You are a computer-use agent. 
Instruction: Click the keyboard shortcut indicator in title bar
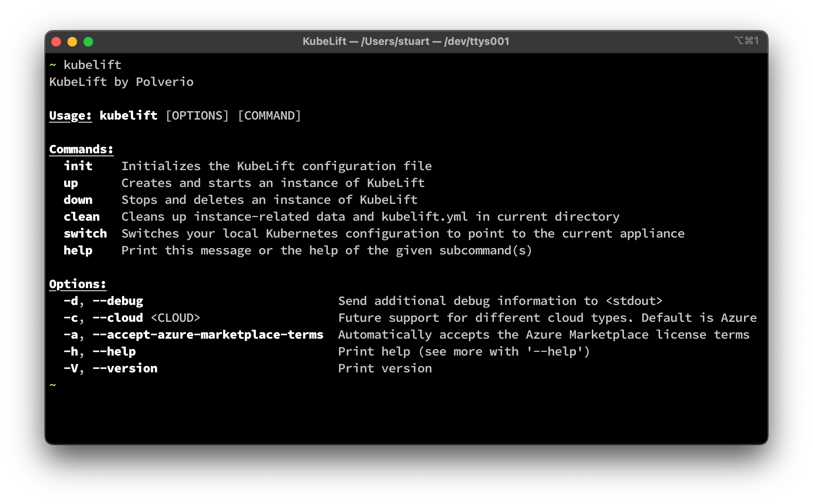(746, 41)
